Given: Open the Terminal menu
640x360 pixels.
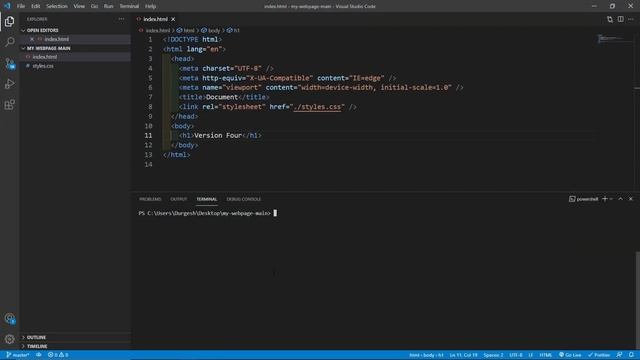Looking at the screenshot, I should [x=129, y=6].
